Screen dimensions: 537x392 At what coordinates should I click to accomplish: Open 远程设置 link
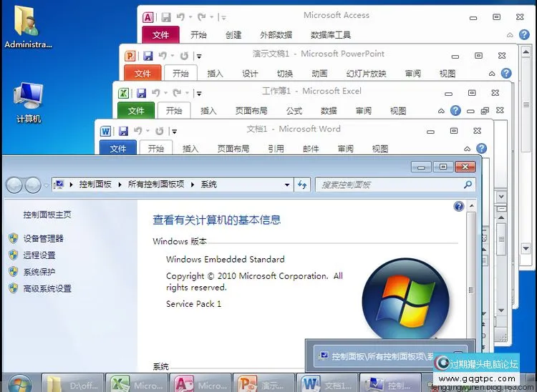click(39, 255)
